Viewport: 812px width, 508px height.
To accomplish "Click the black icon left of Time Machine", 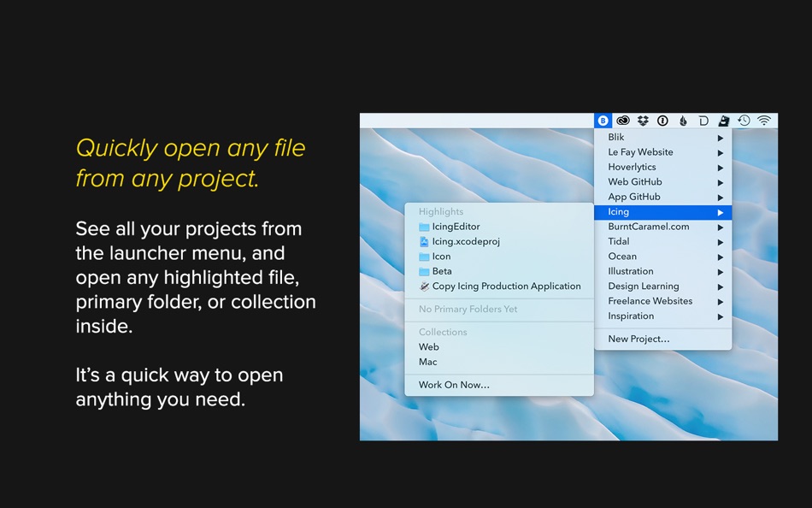I will click(723, 121).
